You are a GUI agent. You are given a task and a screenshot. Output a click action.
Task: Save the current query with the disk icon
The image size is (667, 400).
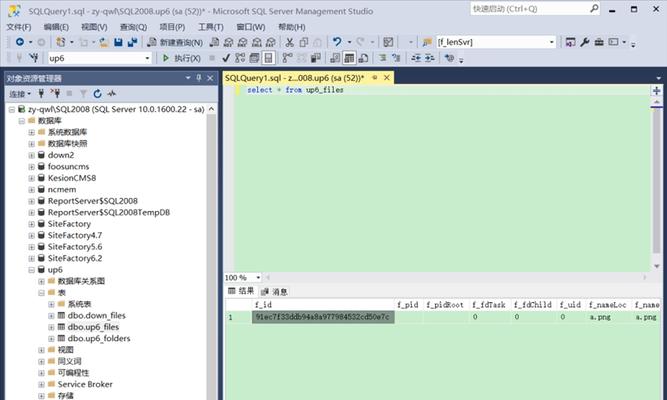(x=118, y=42)
